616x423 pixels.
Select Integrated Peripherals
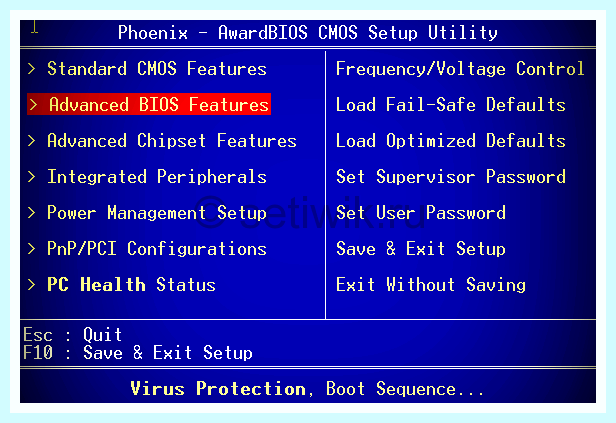(157, 177)
